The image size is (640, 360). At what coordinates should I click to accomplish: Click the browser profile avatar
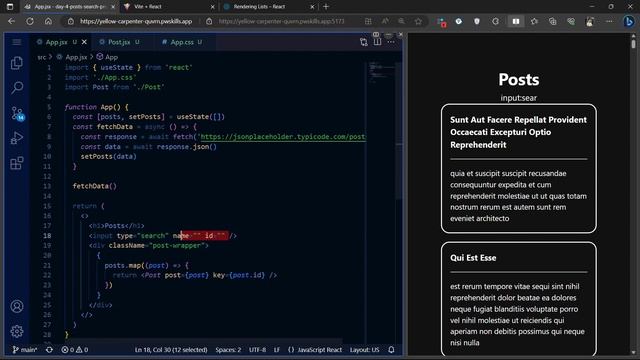[590, 21]
